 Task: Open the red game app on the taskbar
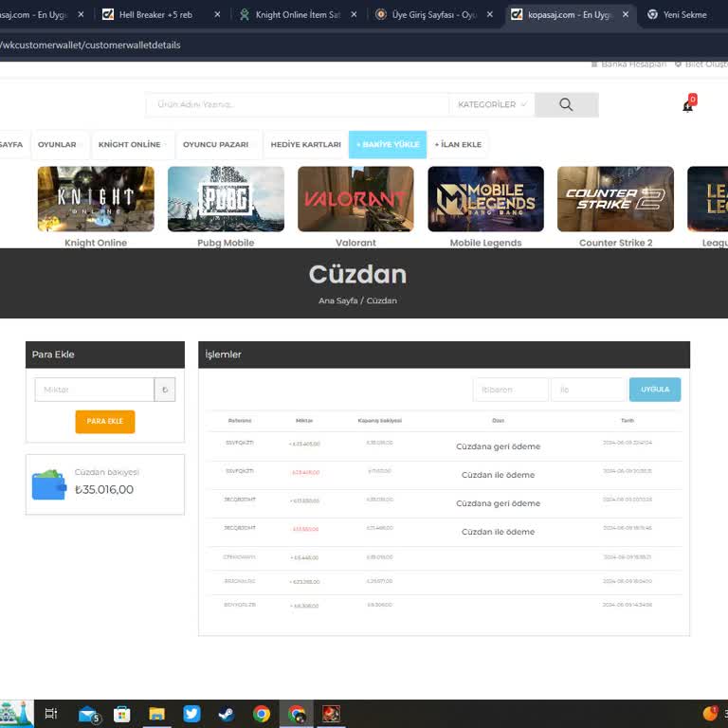pos(331,714)
